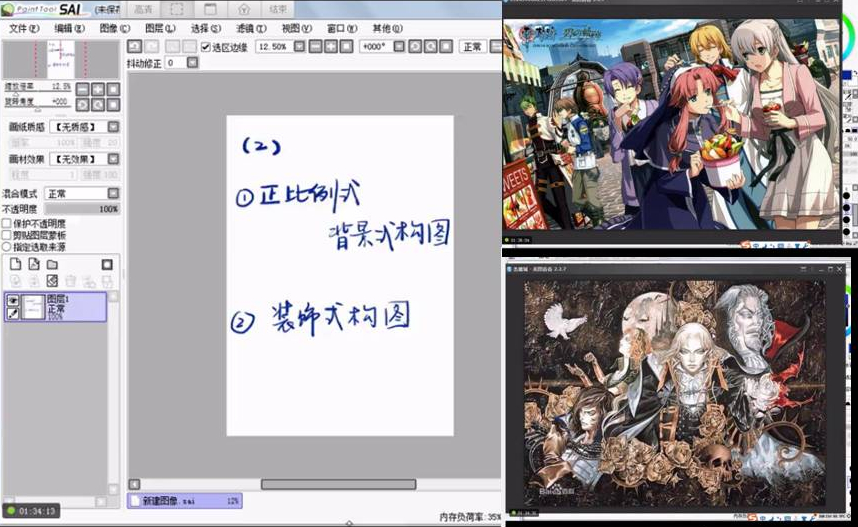Click the dashed selection icon in title bar
Image resolution: width=858 pixels, height=527 pixels.
177,9
